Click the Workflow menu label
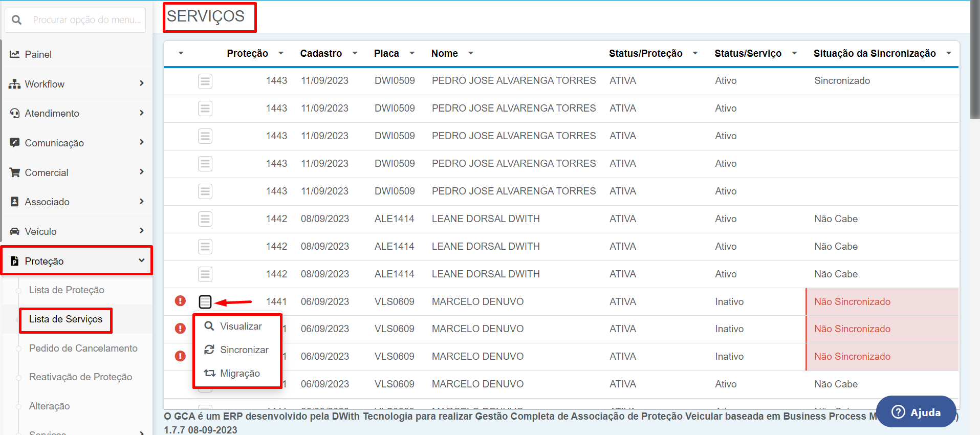The image size is (980, 435). (45, 84)
